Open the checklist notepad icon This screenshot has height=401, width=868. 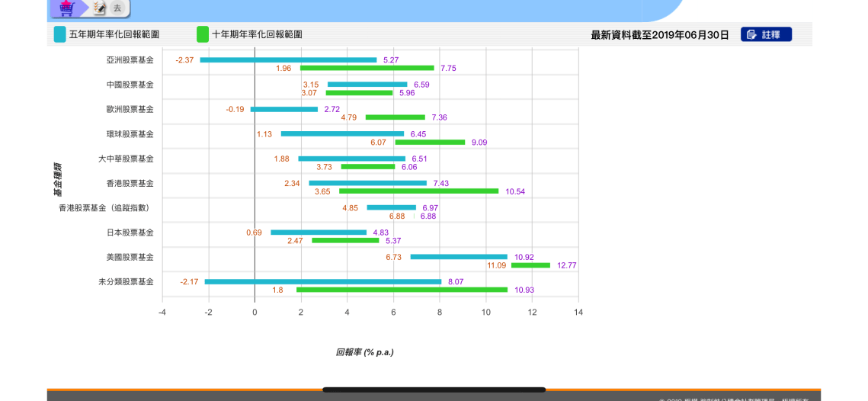pyautogui.click(x=99, y=8)
